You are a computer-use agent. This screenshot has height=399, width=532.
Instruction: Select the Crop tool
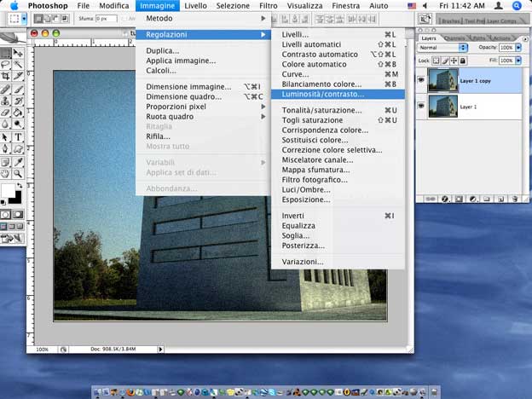[x=6, y=76]
